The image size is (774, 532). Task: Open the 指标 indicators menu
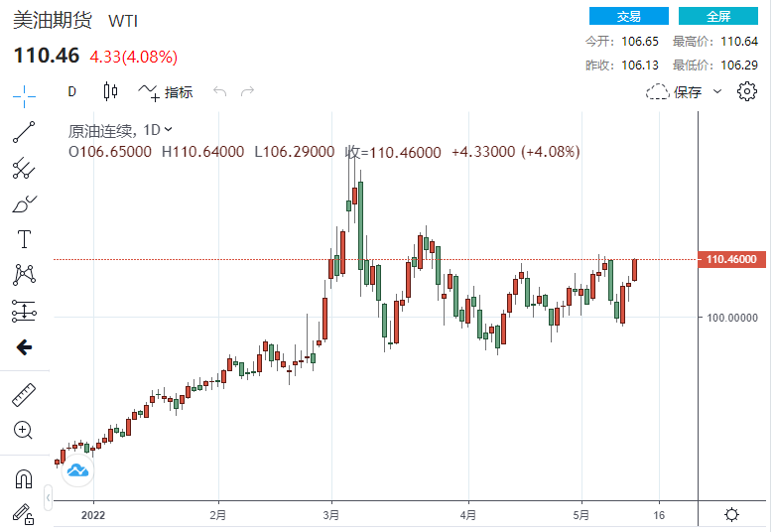click(166, 92)
